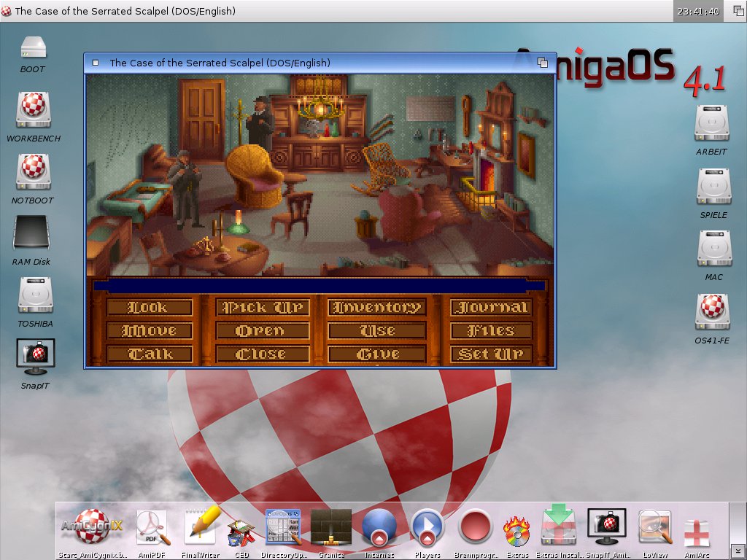The width and height of the screenshot is (747, 560).
Task: Click the yellow wicker chair
Action: tap(255, 175)
